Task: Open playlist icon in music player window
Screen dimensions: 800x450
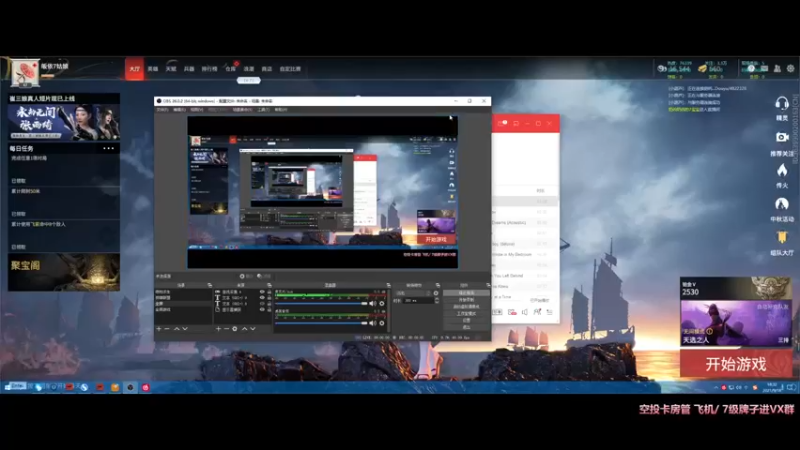Action: coord(549,312)
